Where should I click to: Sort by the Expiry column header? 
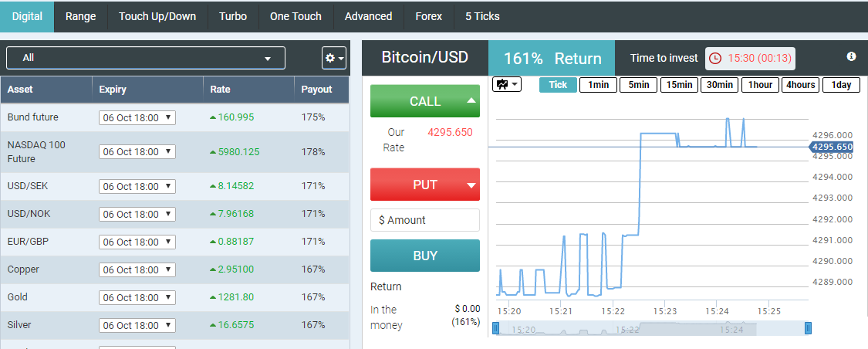click(x=148, y=90)
